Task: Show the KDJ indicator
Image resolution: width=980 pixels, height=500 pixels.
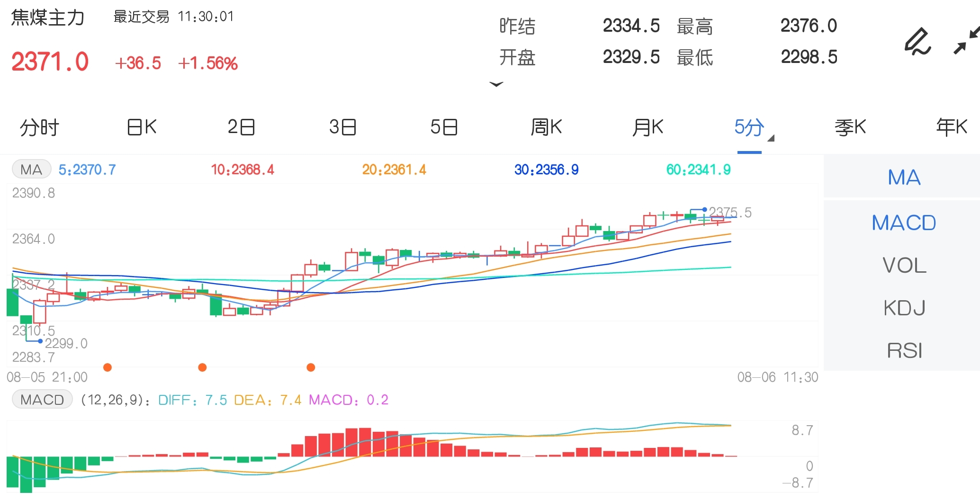Action: 904,308
